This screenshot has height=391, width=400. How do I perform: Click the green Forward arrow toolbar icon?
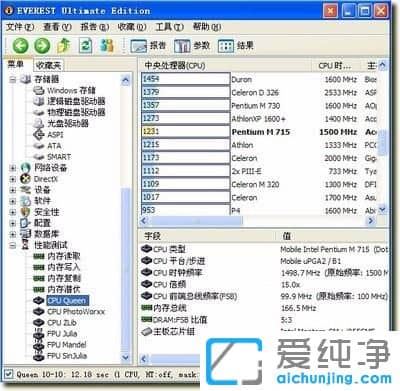42,45
